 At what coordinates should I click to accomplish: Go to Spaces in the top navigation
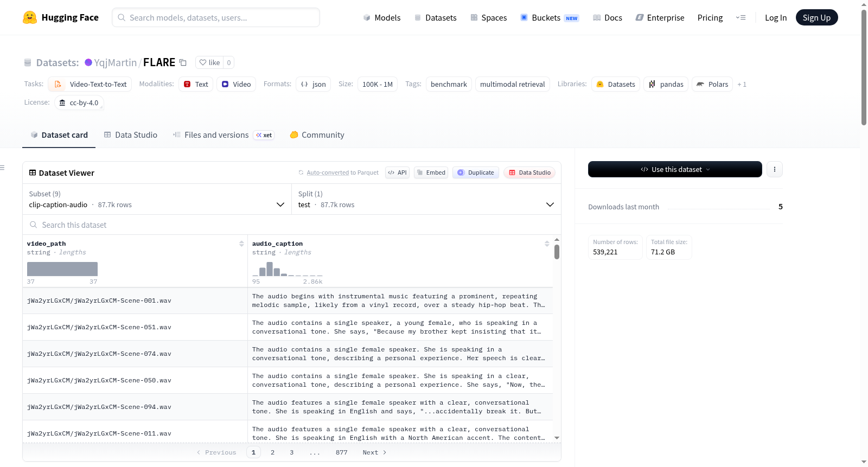click(489, 17)
